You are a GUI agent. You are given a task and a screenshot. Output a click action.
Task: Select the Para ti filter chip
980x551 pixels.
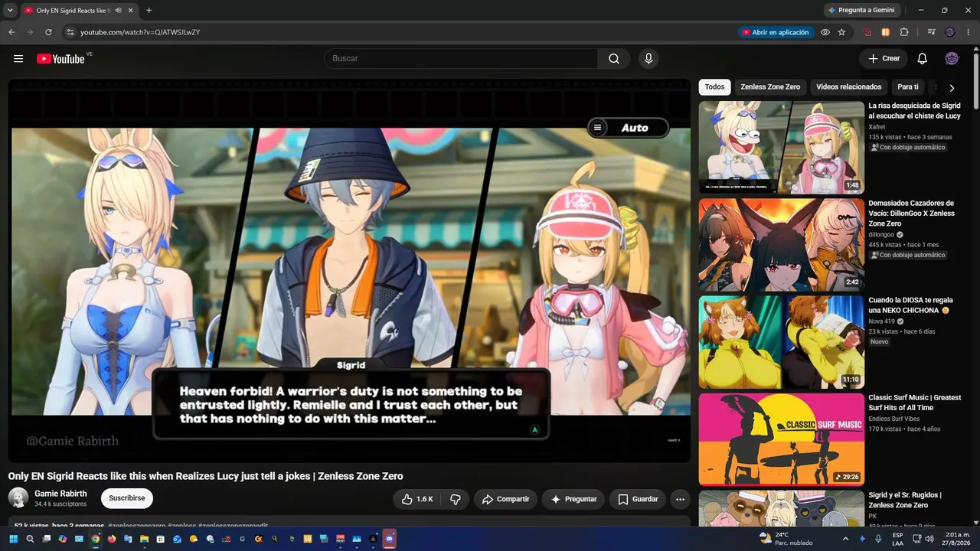coord(908,87)
